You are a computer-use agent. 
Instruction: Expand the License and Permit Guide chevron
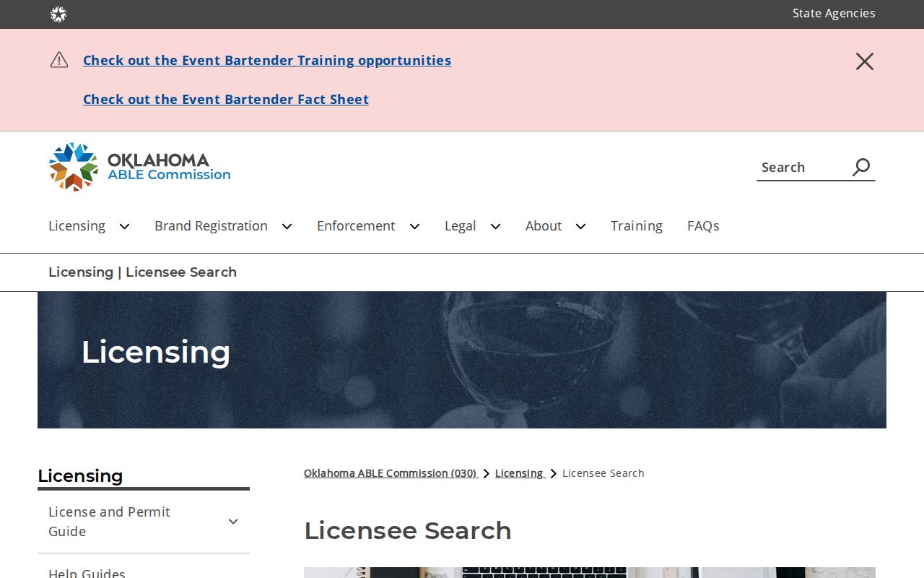click(233, 522)
